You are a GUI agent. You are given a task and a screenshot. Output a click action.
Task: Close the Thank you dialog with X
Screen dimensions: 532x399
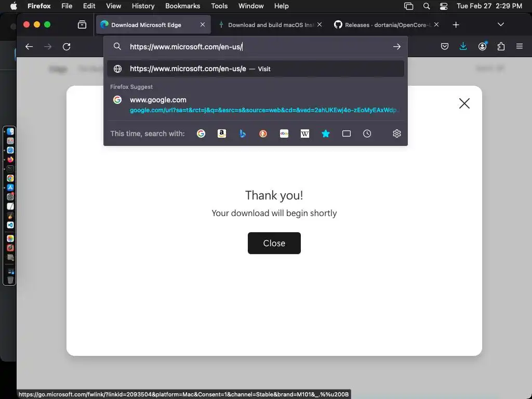pyautogui.click(x=464, y=103)
